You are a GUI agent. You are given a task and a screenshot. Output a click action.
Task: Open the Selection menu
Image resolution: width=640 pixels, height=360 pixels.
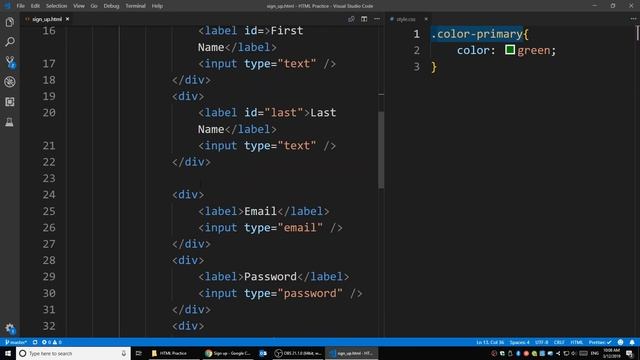56,6
